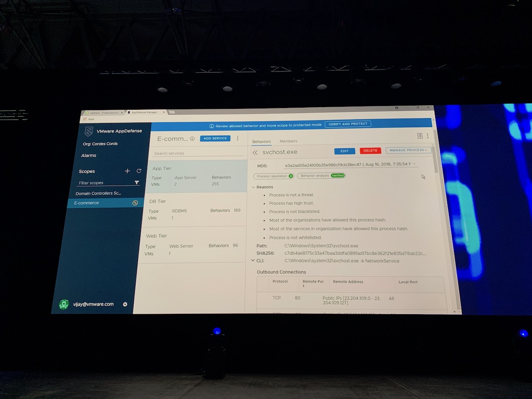Collapse the Reasons section
Image resolution: width=532 pixels, height=399 pixels.
[254, 187]
